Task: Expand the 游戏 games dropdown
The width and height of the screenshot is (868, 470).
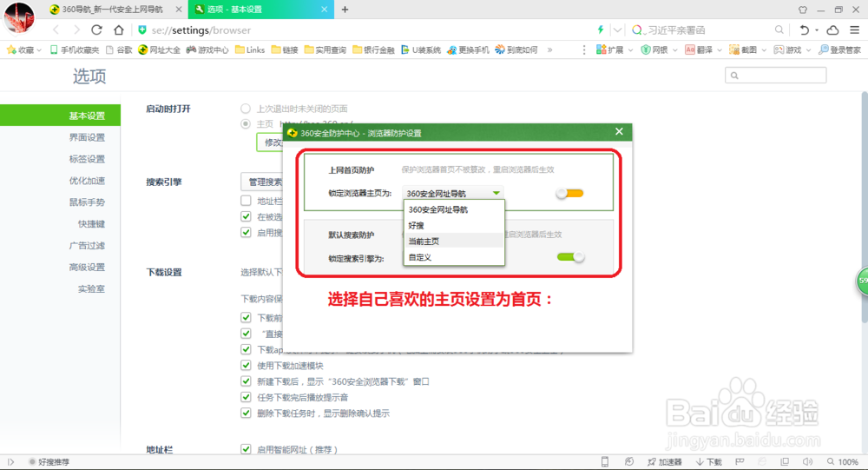Action: (808, 50)
